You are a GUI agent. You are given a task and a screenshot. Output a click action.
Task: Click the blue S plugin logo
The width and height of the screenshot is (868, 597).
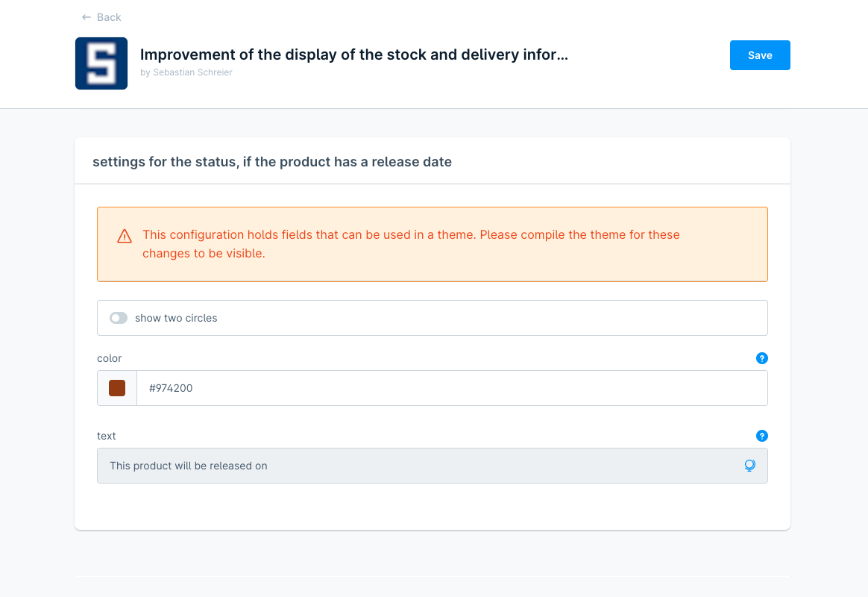[x=101, y=63]
